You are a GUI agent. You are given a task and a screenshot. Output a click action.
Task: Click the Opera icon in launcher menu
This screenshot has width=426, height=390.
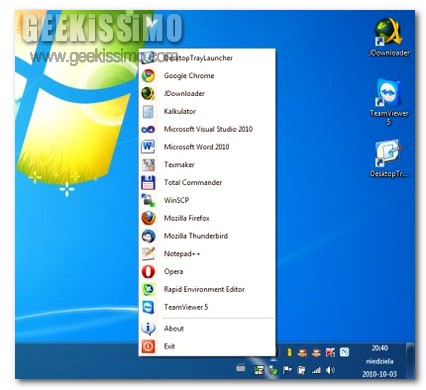pyautogui.click(x=148, y=271)
